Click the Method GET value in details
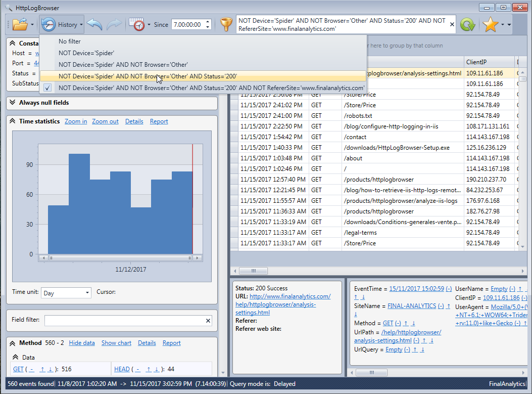 388,323
